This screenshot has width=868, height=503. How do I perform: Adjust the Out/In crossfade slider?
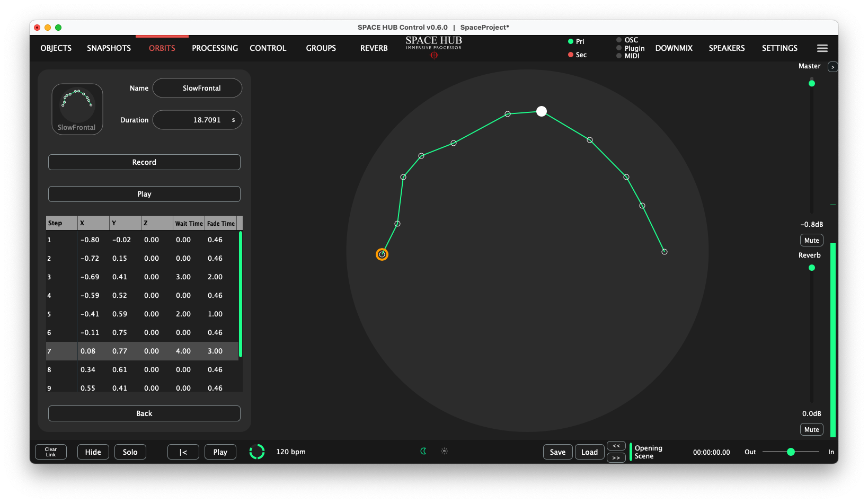791,452
